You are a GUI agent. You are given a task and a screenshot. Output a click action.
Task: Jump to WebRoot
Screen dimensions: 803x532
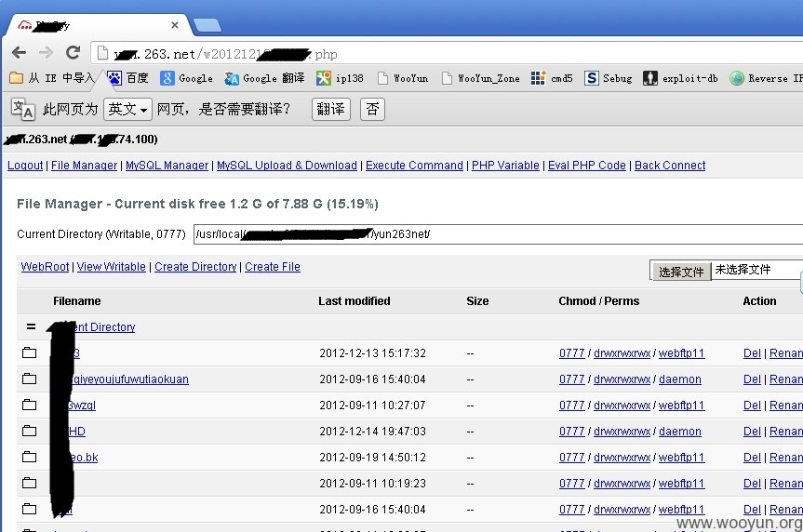click(x=45, y=267)
